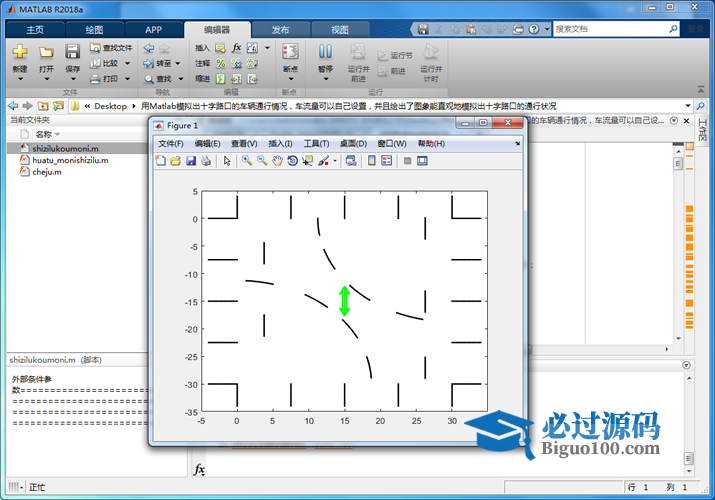The image size is (715, 500).
Task: Select the Pan hand tool
Action: click(x=277, y=160)
